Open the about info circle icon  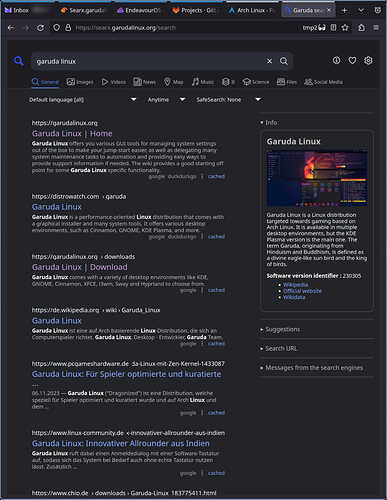pyautogui.click(x=336, y=60)
